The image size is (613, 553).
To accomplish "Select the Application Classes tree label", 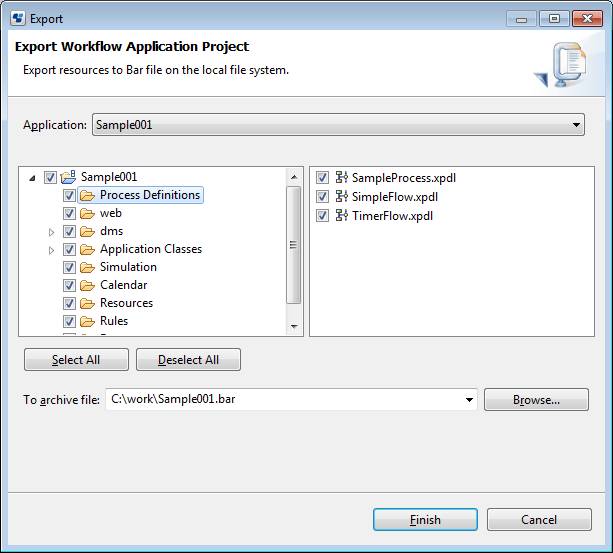I will pyautogui.click(x=151, y=249).
